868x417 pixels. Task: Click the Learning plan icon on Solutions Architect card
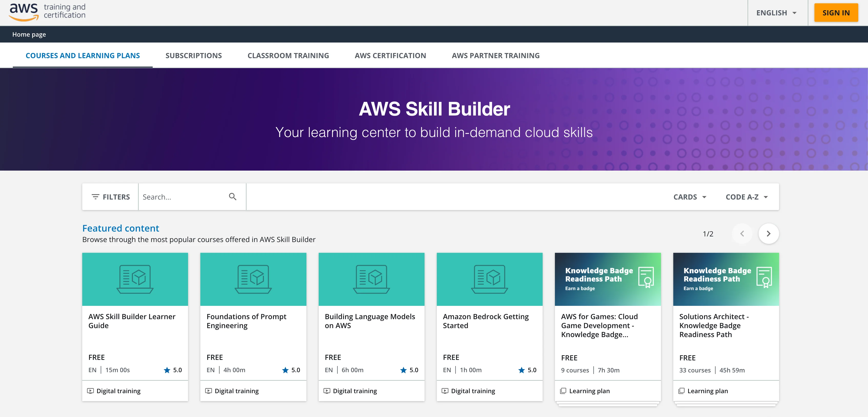[682, 391]
